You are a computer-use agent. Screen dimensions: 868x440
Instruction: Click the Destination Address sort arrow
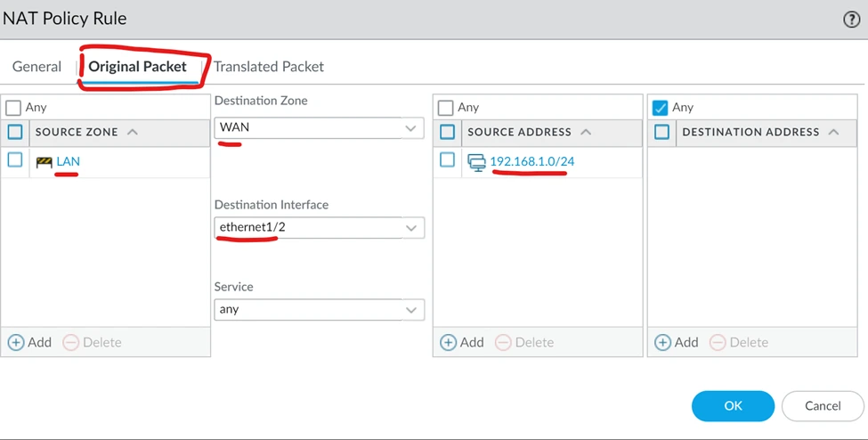pos(833,132)
